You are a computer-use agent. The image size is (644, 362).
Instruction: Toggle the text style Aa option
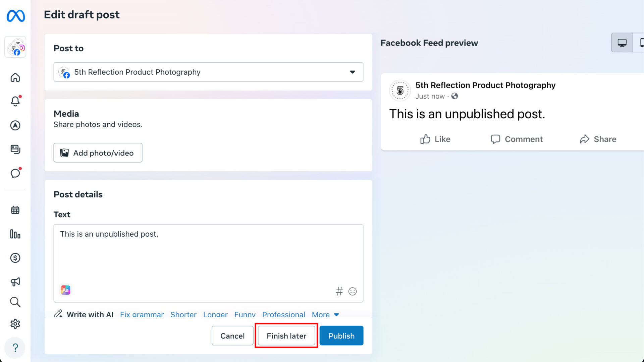point(65,290)
